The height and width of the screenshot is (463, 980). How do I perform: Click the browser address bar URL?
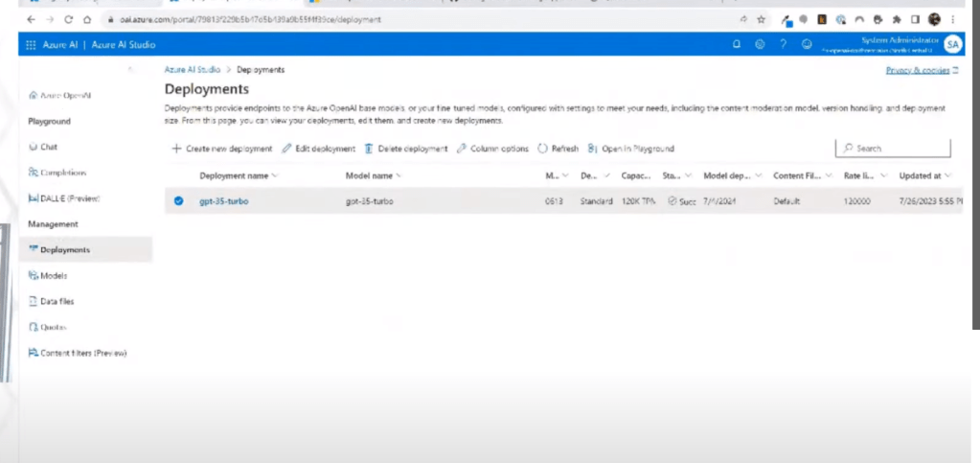250,19
